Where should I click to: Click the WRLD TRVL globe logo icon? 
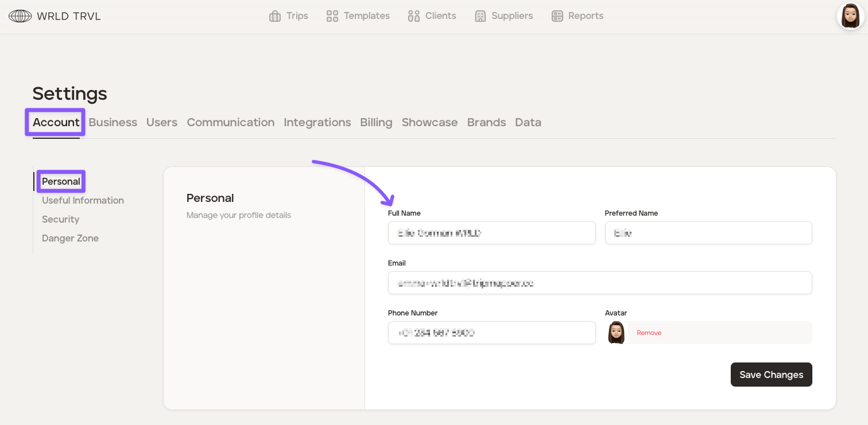click(x=20, y=16)
